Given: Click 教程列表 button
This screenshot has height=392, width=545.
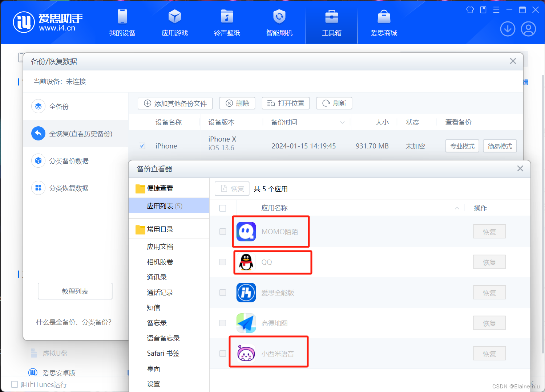Looking at the screenshot, I should (x=75, y=291).
